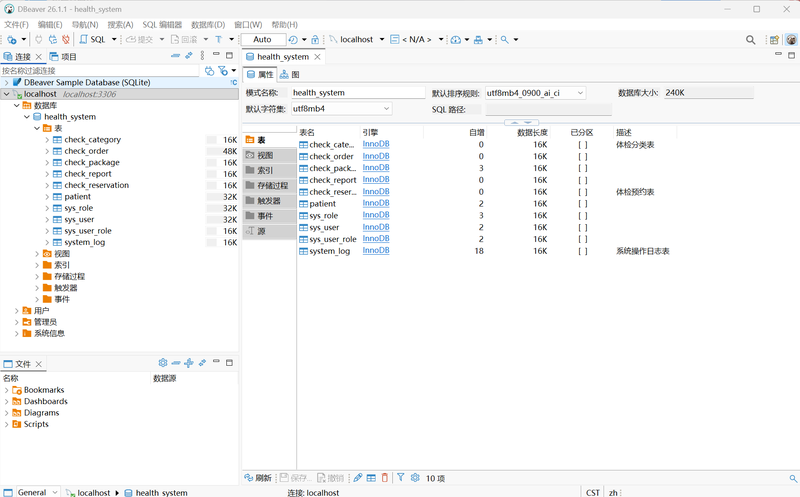Click the 按名称过滤连接 filter field
800x497 pixels.
coord(99,71)
